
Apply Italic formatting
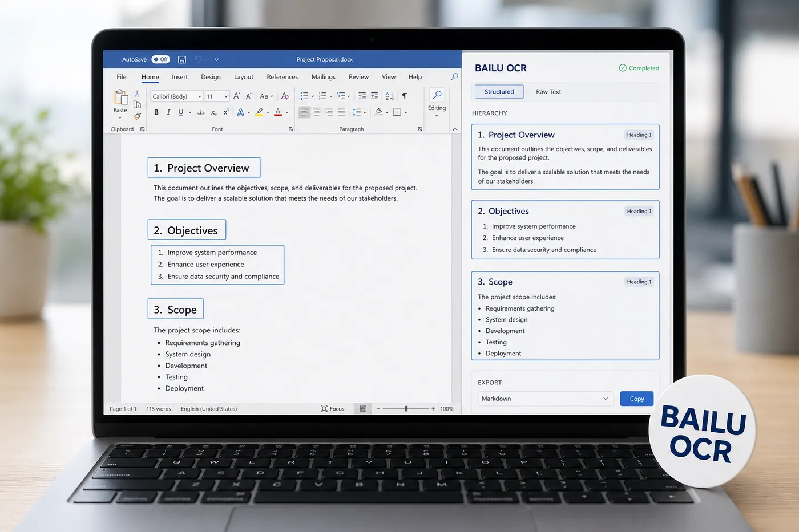(168, 112)
